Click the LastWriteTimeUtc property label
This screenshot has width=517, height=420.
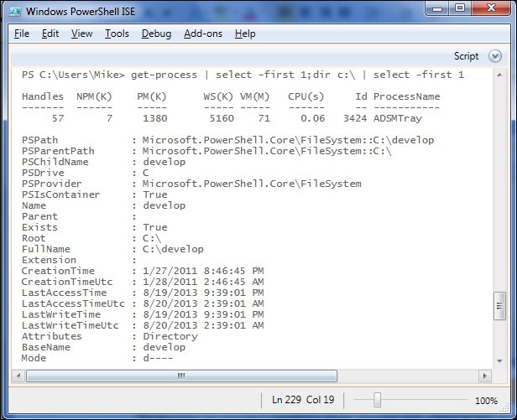70,325
